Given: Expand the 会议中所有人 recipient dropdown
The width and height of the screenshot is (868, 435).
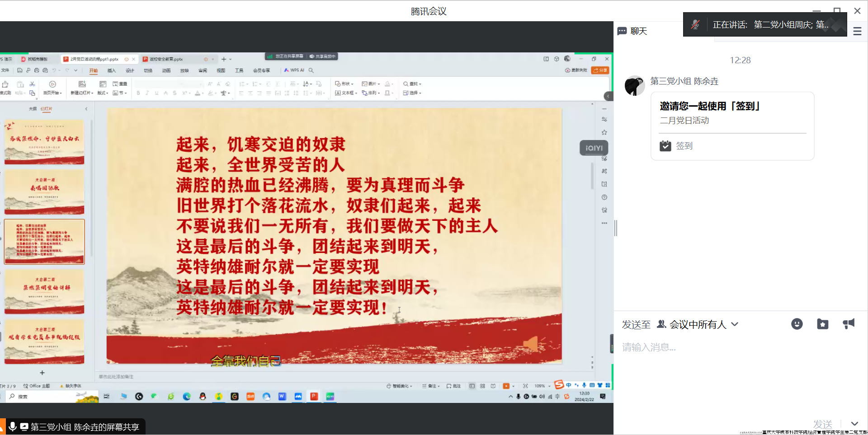Looking at the screenshot, I should pos(735,324).
